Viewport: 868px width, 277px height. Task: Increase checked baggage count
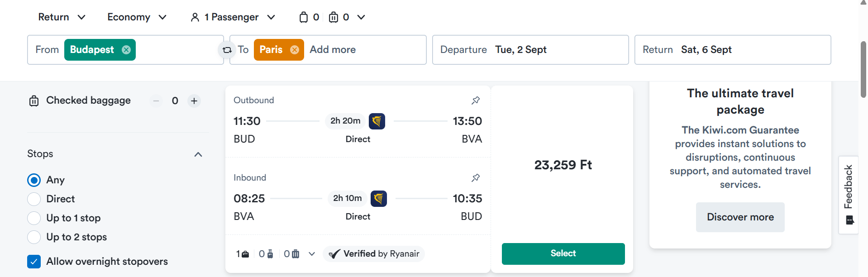tap(194, 101)
